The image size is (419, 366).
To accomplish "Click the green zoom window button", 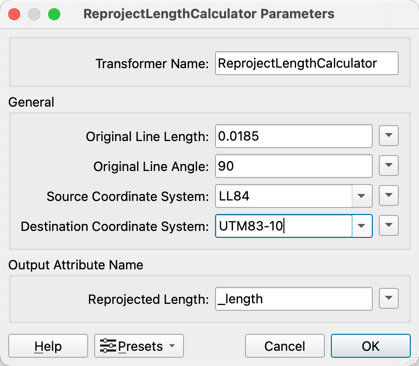I will pos(54,14).
